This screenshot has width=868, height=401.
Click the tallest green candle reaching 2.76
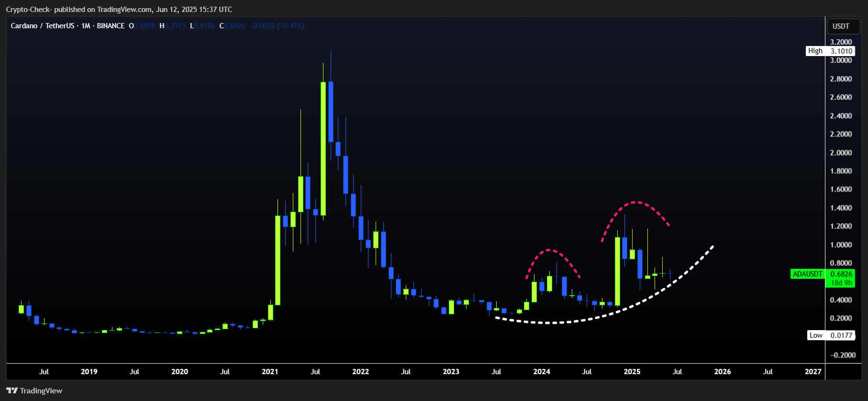click(323, 149)
